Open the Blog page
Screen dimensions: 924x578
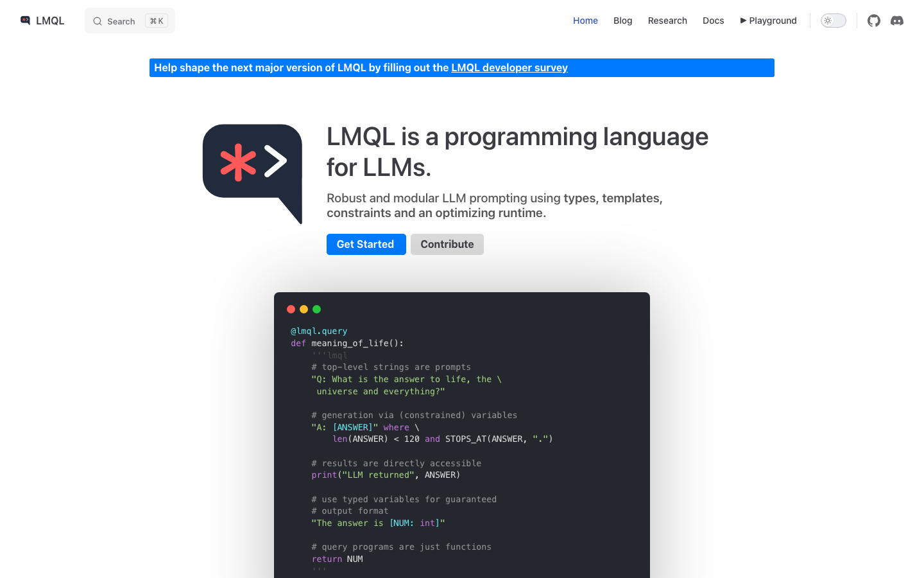[622, 21]
